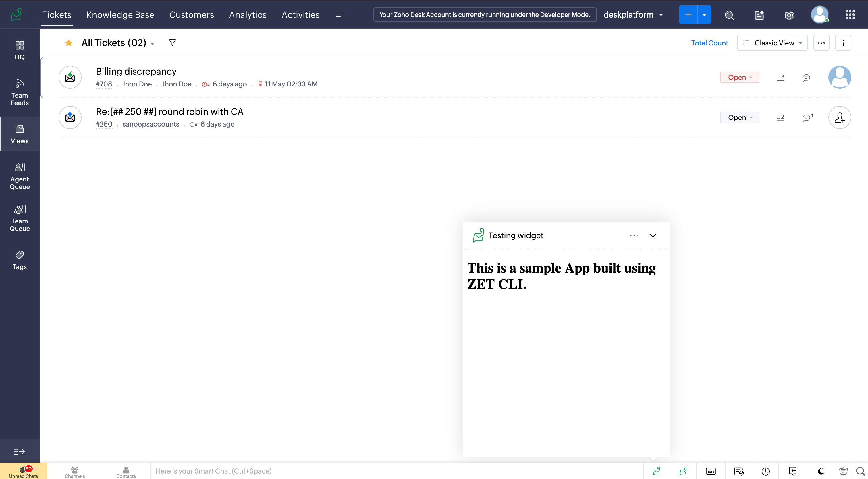Open the comment icon for ticket #260
Viewport: 868px width, 479px height.
807,117
